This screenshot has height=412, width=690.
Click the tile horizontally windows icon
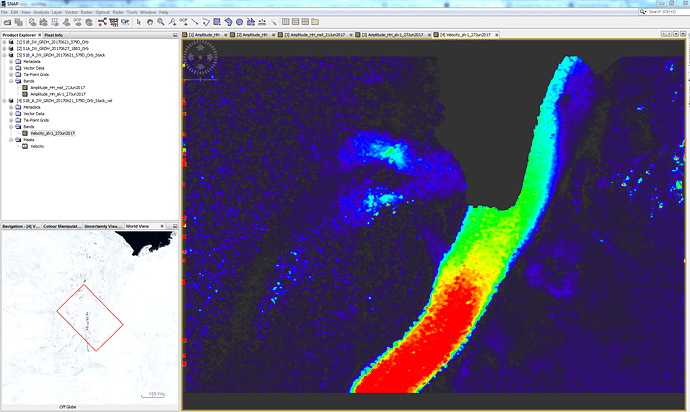[286, 22]
